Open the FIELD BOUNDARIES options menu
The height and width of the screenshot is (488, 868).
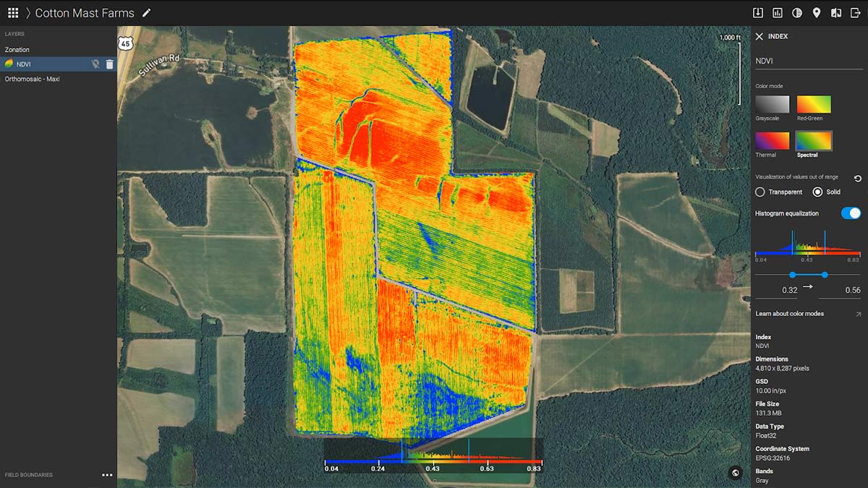107,475
